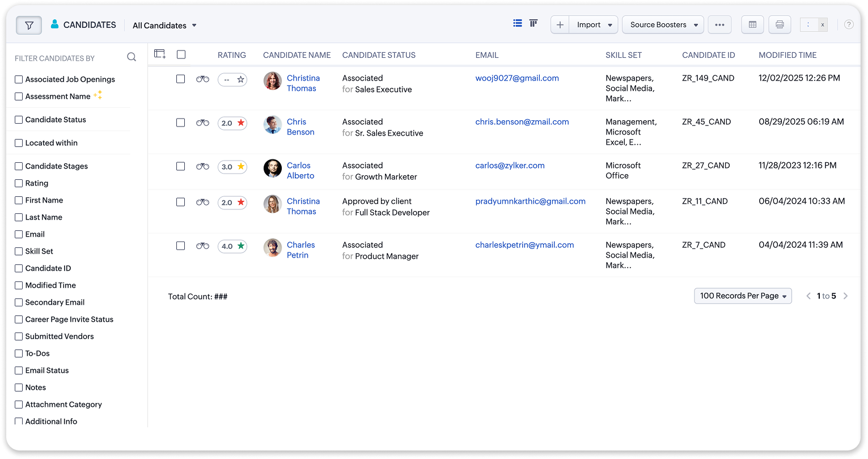Click the email pradyumnkarthic@gmail.com
The image size is (868, 459).
coord(531,201)
